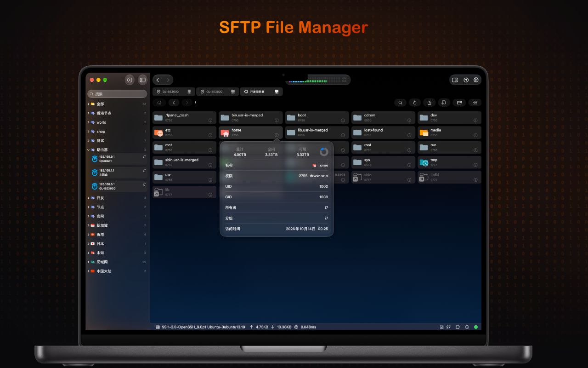Expand the world group
Image resolution: width=588 pixels, height=368 pixels.
coord(88,122)
